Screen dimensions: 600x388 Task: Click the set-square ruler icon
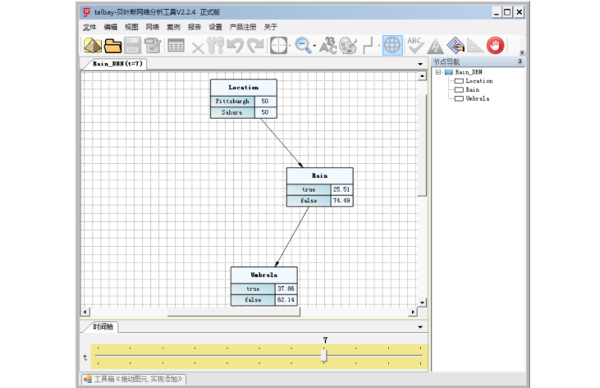pos(475,46)
